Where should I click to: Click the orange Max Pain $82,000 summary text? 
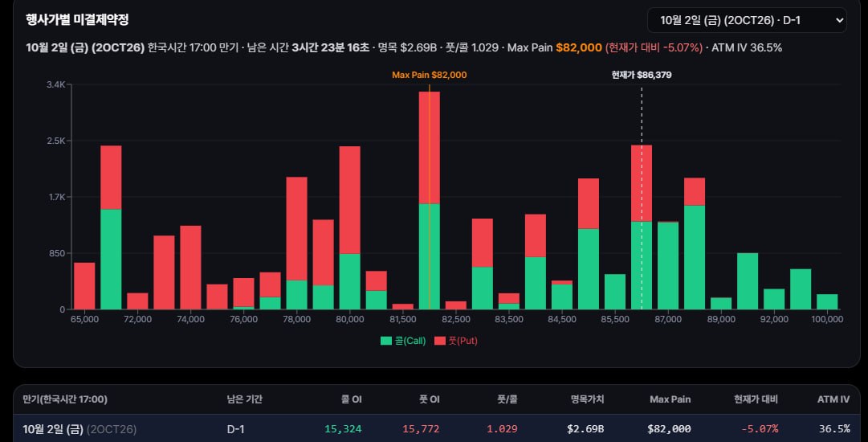pos(578,47)
